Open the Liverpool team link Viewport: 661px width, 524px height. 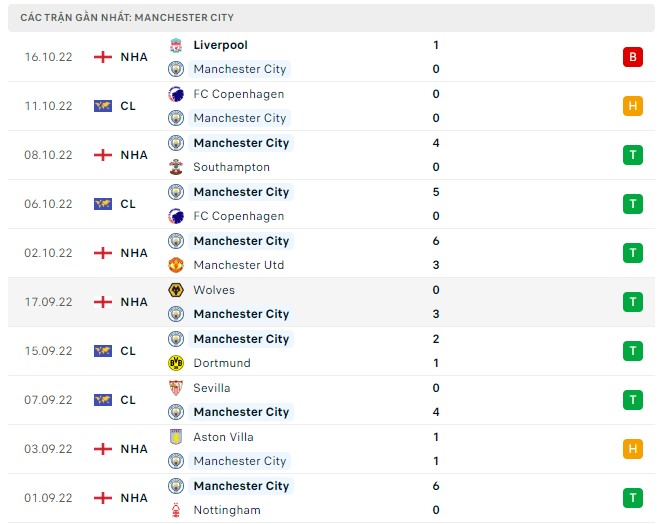point(220,45)
